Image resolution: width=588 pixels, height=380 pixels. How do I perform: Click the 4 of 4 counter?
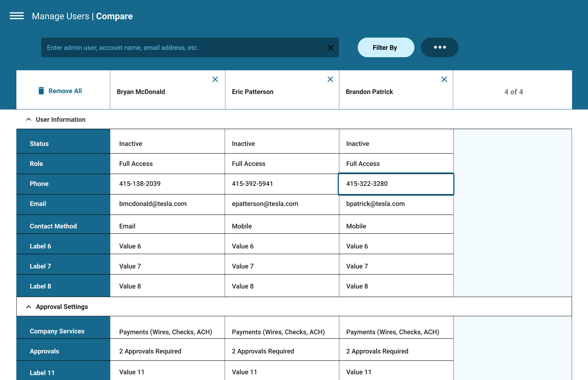click(x=513, y=92)
